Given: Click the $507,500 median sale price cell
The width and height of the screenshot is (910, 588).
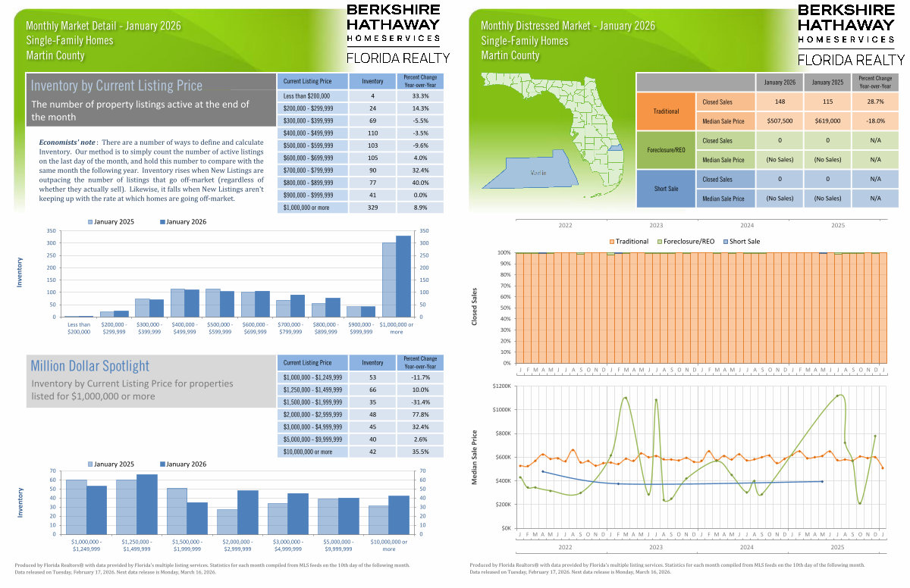Looking at the screenshot, I should coord(780,120).
